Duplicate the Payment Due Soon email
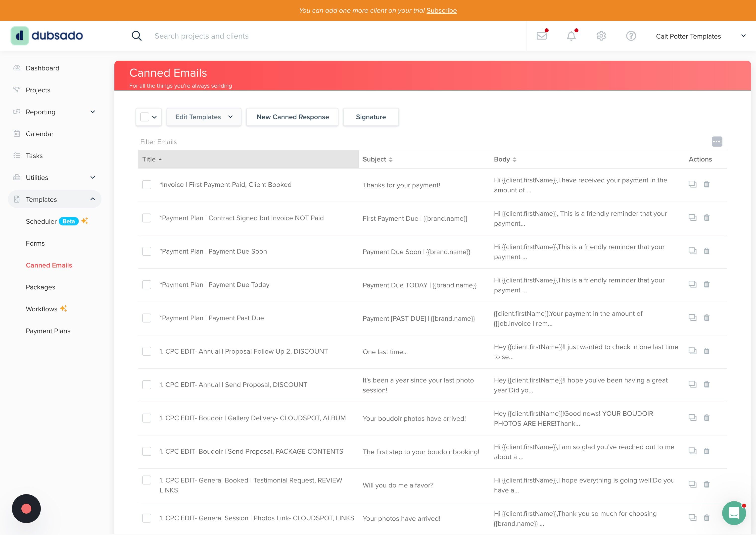This screenshot has height=535, width=756. [x=692, y=251]
